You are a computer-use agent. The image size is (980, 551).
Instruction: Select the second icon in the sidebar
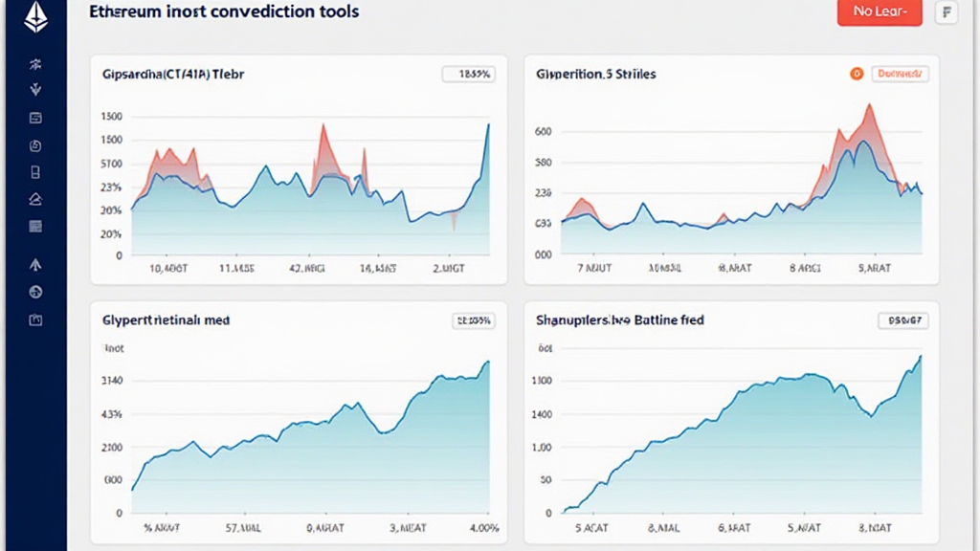tap(36, 91)
